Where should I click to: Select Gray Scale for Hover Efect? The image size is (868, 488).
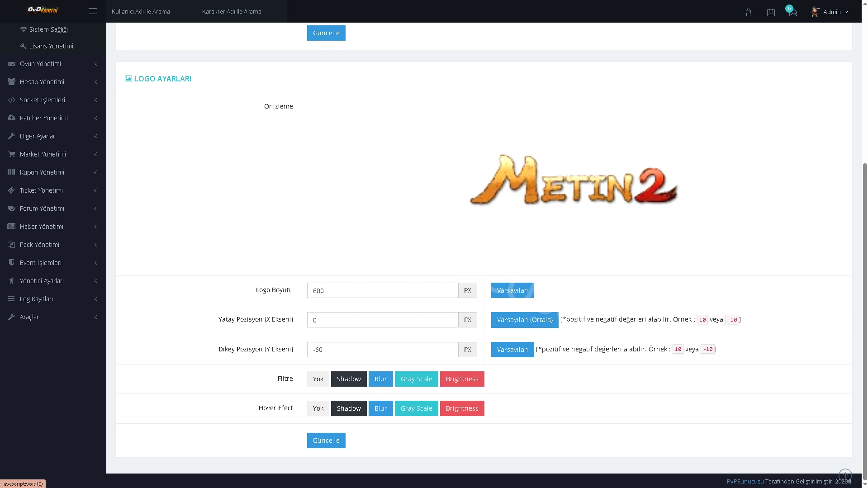pyautogui.click(x=416, y=408)
